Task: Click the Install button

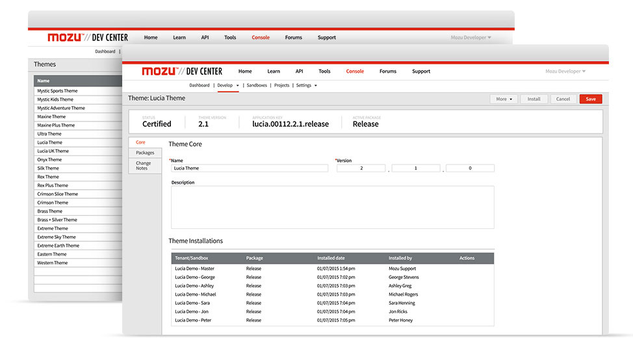Action: (534, 99)
